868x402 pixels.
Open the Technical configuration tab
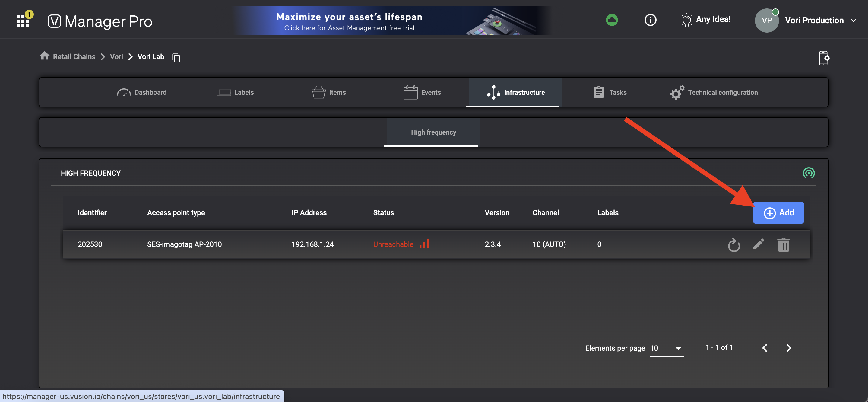coord(714,92)
